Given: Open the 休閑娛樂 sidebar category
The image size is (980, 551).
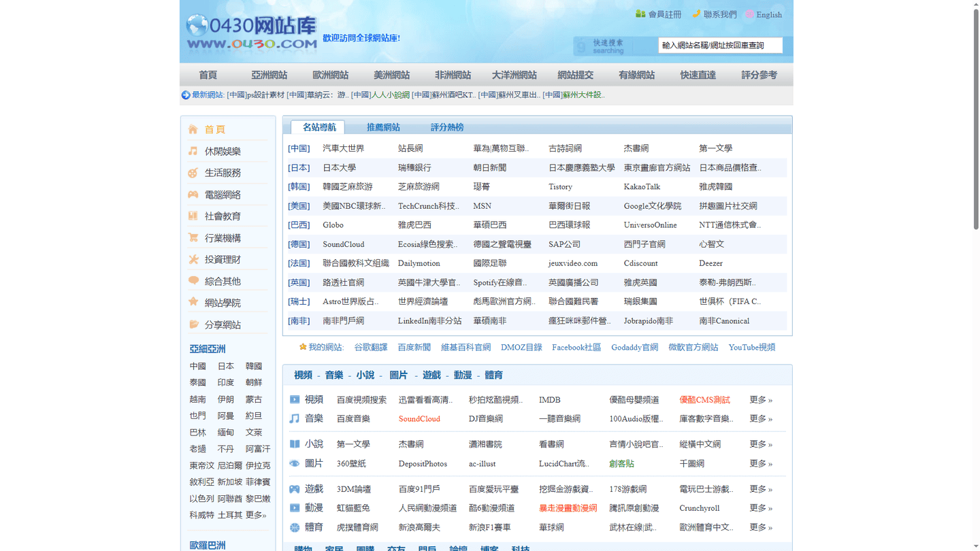Looking at the screenshot, I should click(223, 152).
